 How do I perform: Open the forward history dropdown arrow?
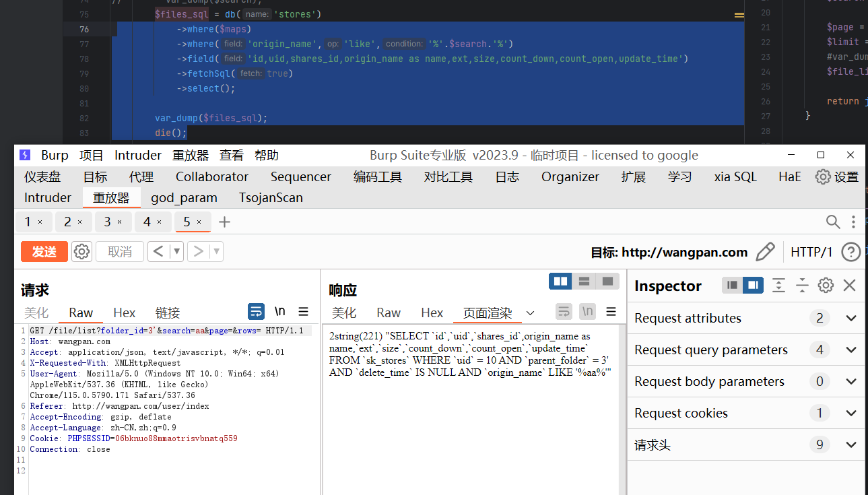tap(216, 252)
